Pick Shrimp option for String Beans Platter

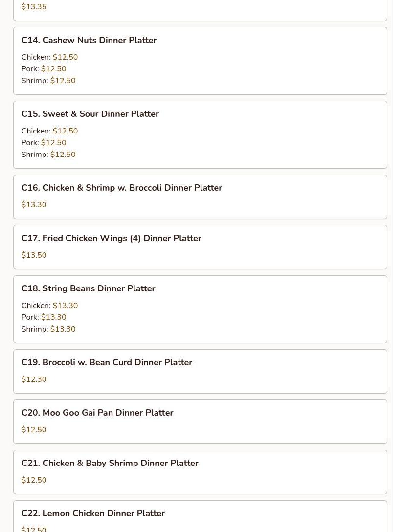[x=48, y=329]
